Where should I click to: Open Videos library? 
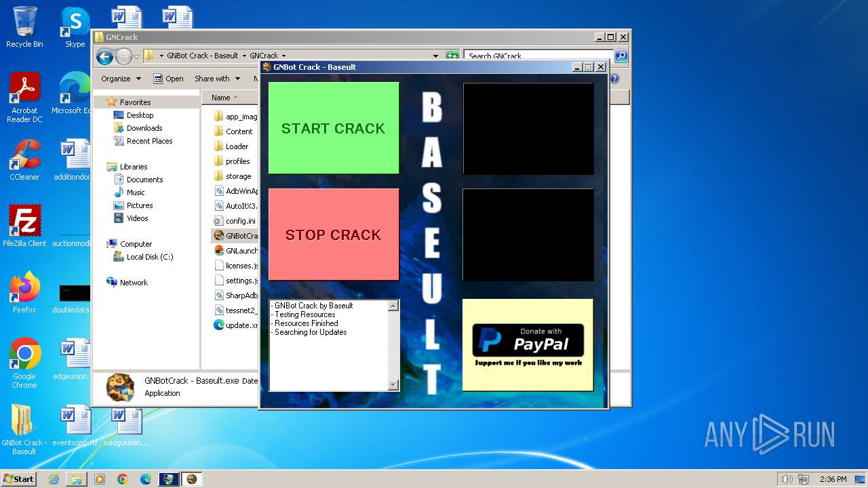[x=137, y=218]
